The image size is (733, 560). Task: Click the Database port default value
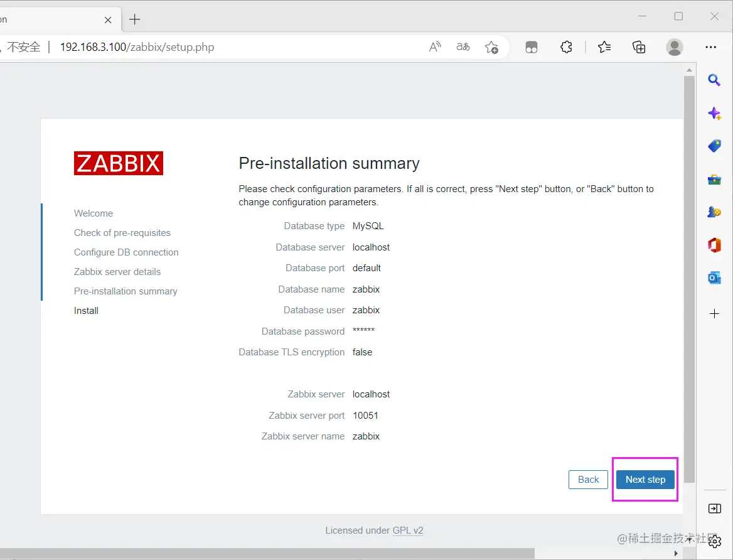pyautogui.click(x=366, y=268)
